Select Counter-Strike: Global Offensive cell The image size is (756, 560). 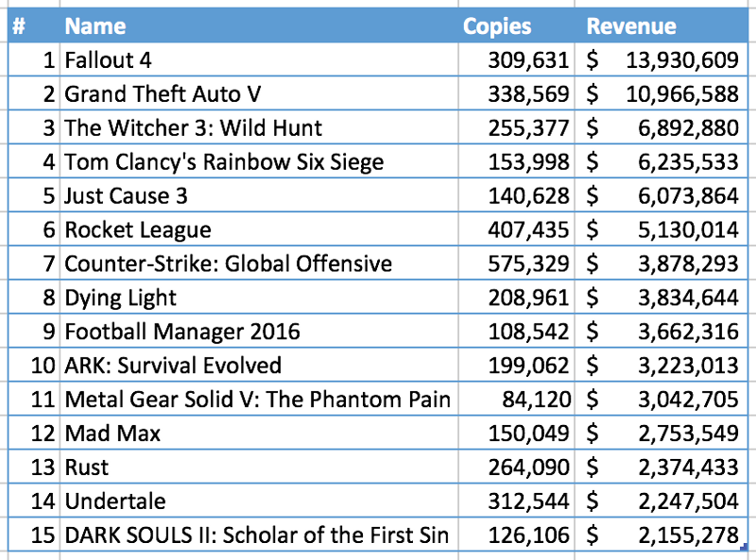[259, 263]
